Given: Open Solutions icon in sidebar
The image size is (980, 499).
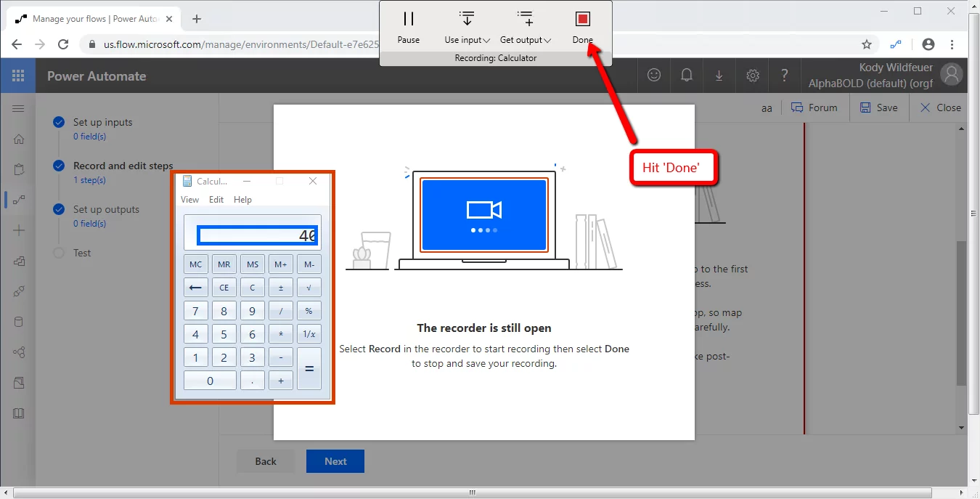Looking at the screenshot, I should pyautogui.click(x=19, y=382).
